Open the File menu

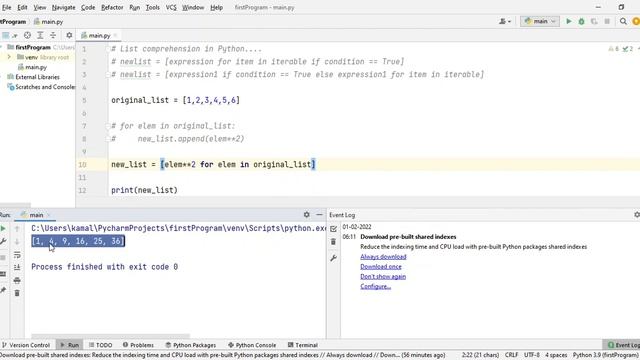tap(7, 7)
